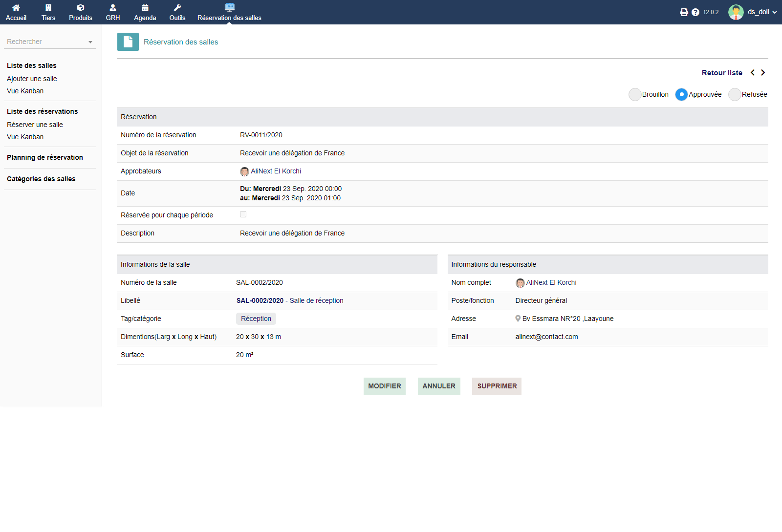Open Catégories des salles menu
This screenshot has height=532, width=782.
tap(41, 179)
